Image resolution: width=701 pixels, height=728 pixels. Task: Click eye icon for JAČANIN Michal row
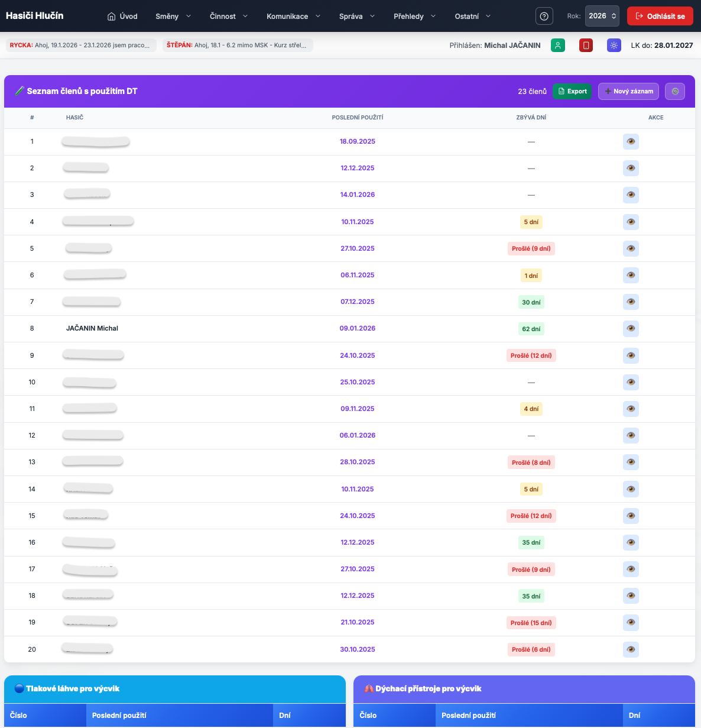631,329
